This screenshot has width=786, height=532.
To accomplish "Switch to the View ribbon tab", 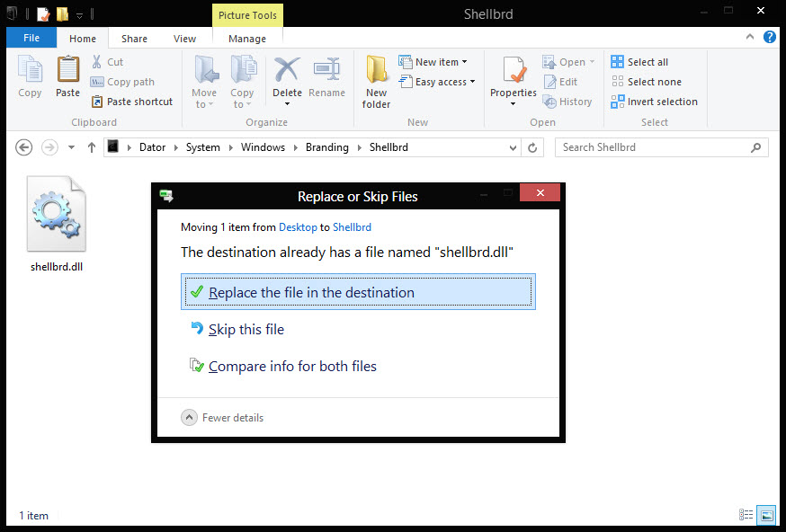I will 184,39.
